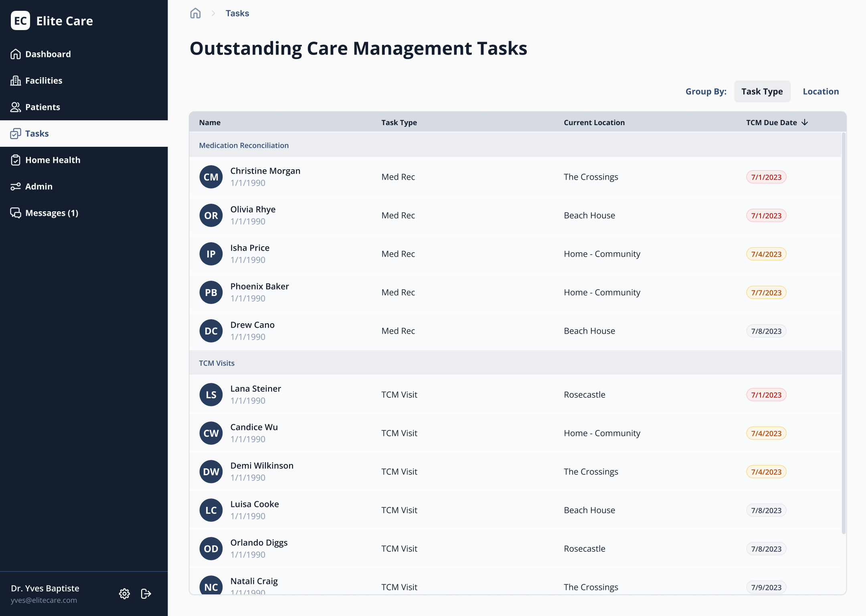Collapse the TCM Visits group

click(x=217, y=363)
